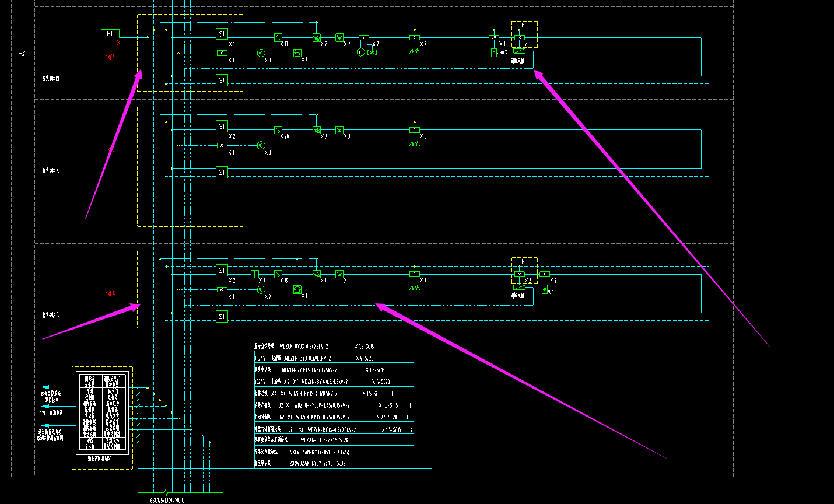This screenshot has height=504, width=834.
Task: Select the red label 1XF4-1
Action: 111,294
